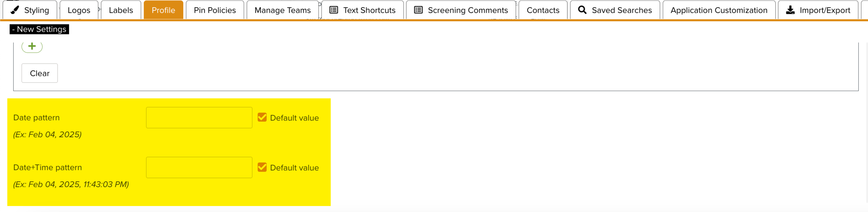
Task: Open the Contacts tab
Action: [x=543, y=10]
